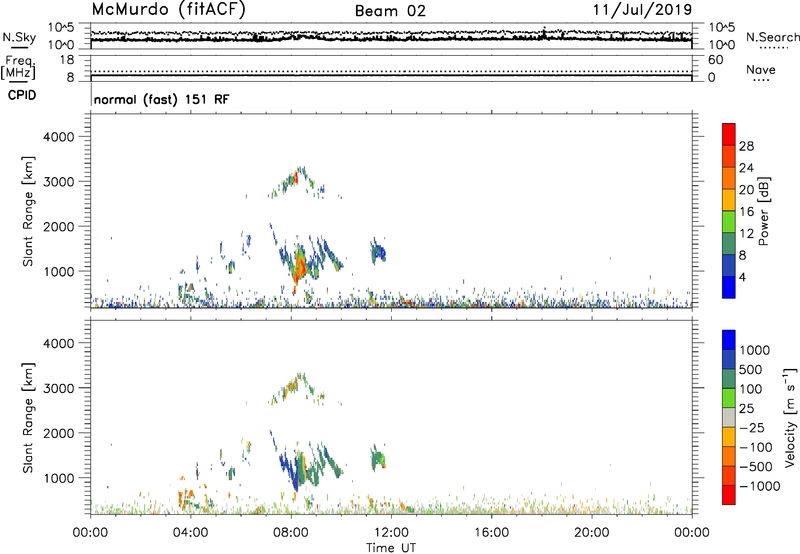Pick the blue top segment of Velocity colorbar
Image resolution: width=800 pixels, height=554 pixels.
click(x=729, y=340)
